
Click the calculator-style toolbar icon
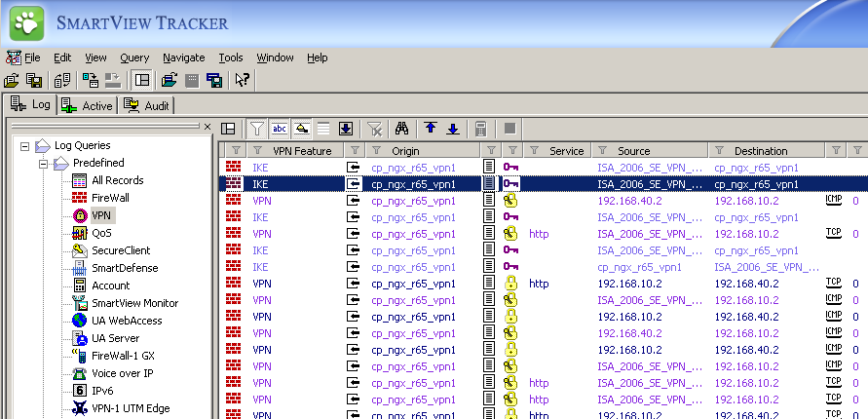(481, 129)
